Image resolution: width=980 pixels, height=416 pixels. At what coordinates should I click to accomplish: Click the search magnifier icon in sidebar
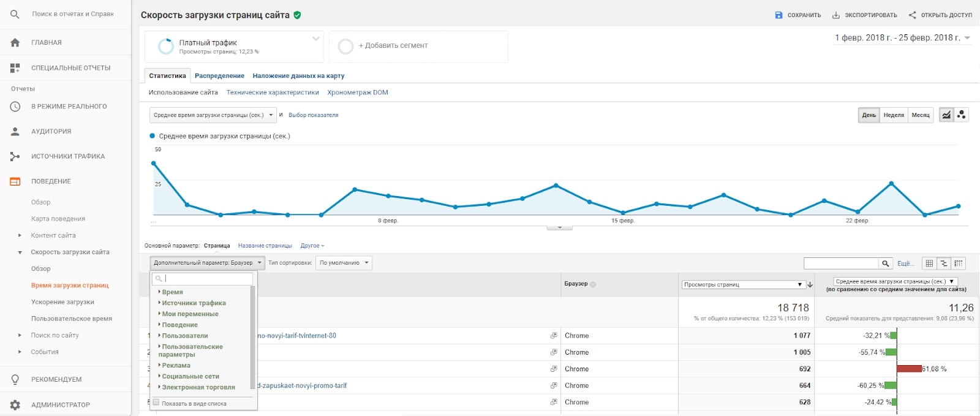point(15,13)
